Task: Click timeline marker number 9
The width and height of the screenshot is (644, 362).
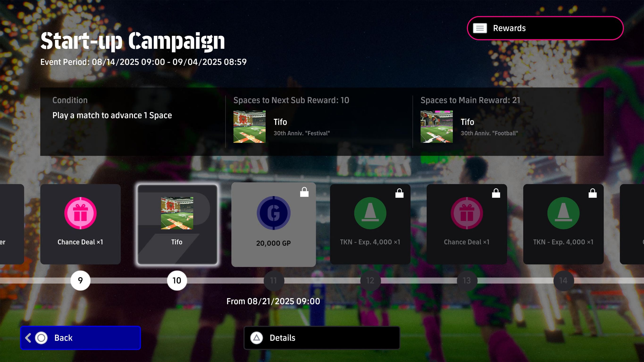Action: [80, 280]
